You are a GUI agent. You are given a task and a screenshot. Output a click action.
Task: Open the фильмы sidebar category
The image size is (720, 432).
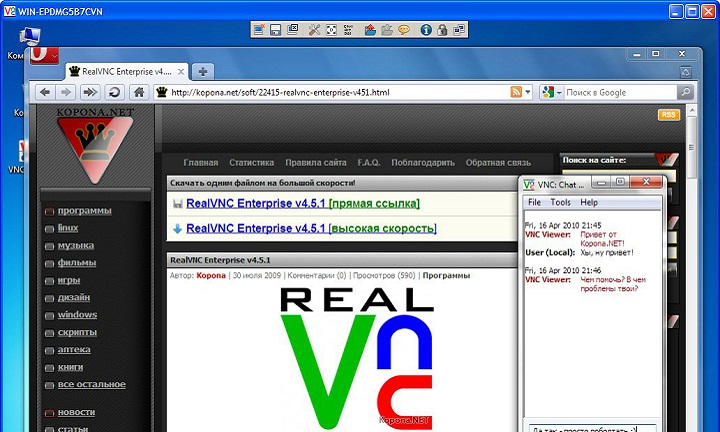point(77,263)
